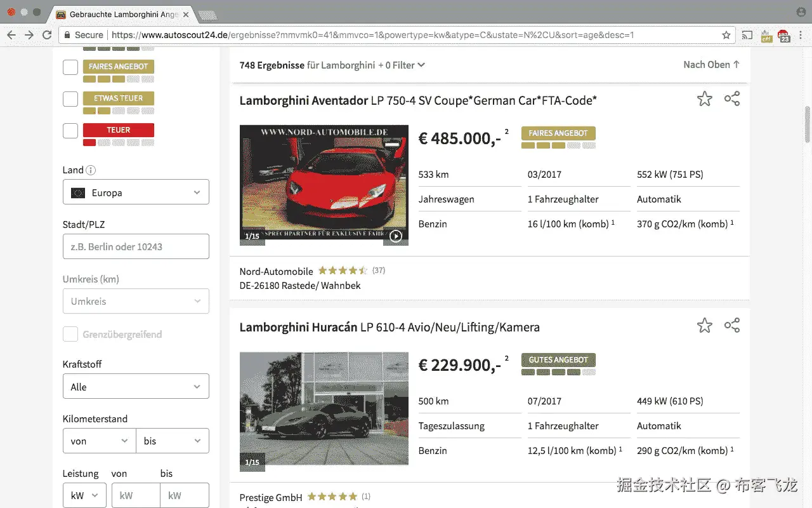Click the € 229.900,- price

pos(460,364)
